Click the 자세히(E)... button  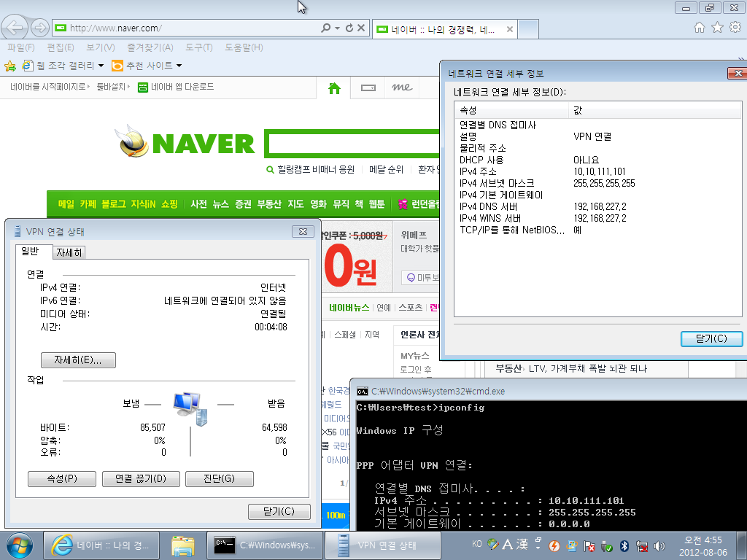(78, 360)
